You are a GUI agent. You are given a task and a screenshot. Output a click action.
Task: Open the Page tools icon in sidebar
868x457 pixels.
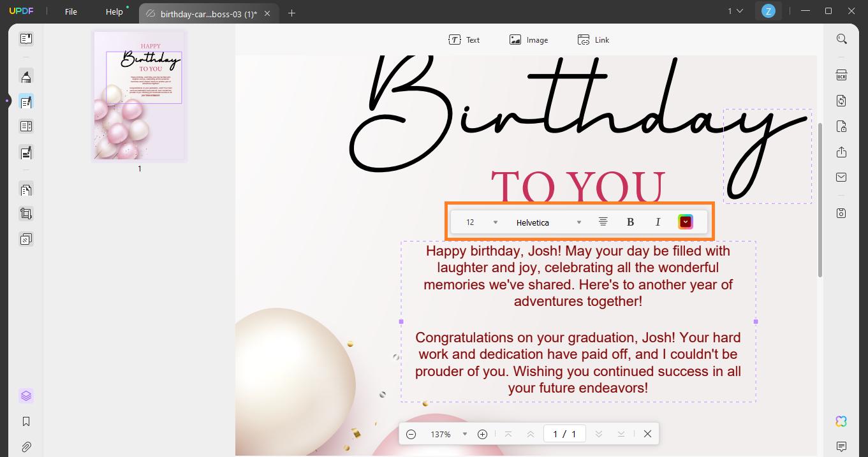point(26,189)
